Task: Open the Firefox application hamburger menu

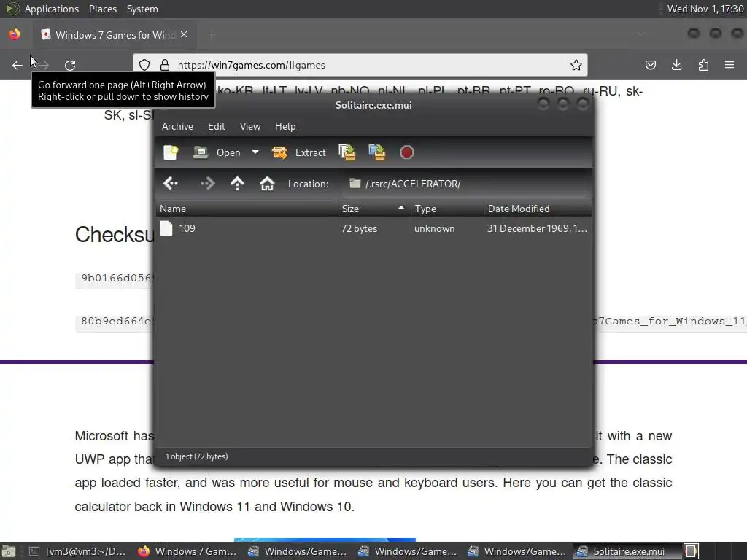Action: (x=729, y=65)
